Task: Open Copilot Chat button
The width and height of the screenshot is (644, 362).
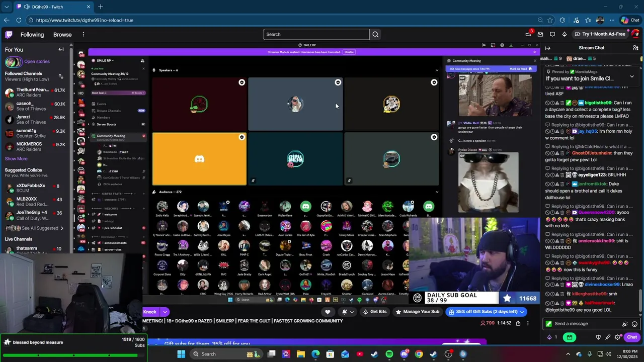Action: [x=630, y=20]
